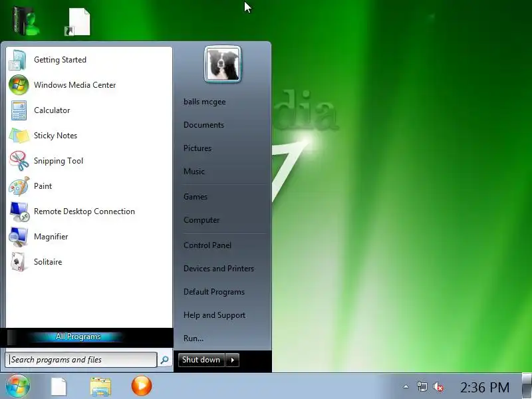The image size is (532, 399).
Task: Click Run... in Start menu
Action: 194,338
